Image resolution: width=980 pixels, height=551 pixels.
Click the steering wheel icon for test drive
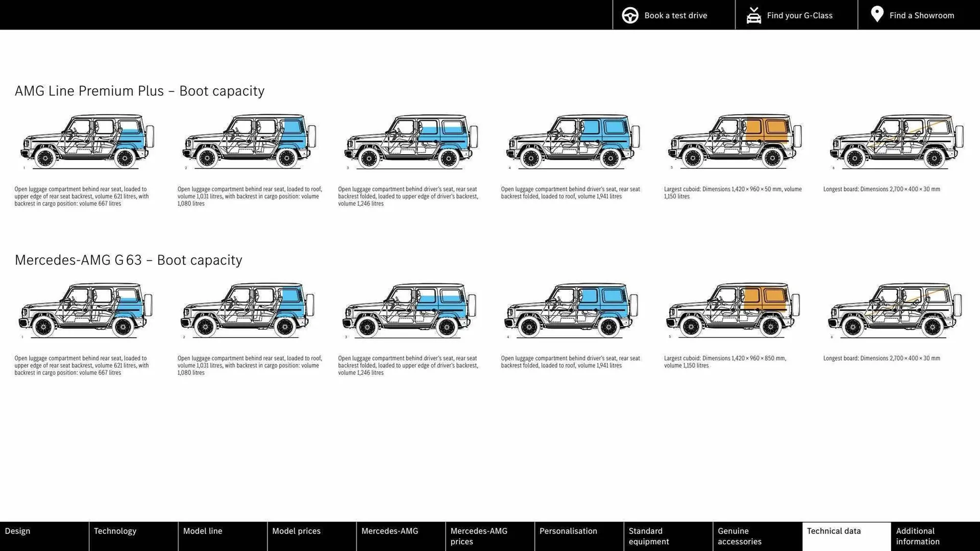click(630, 15)
